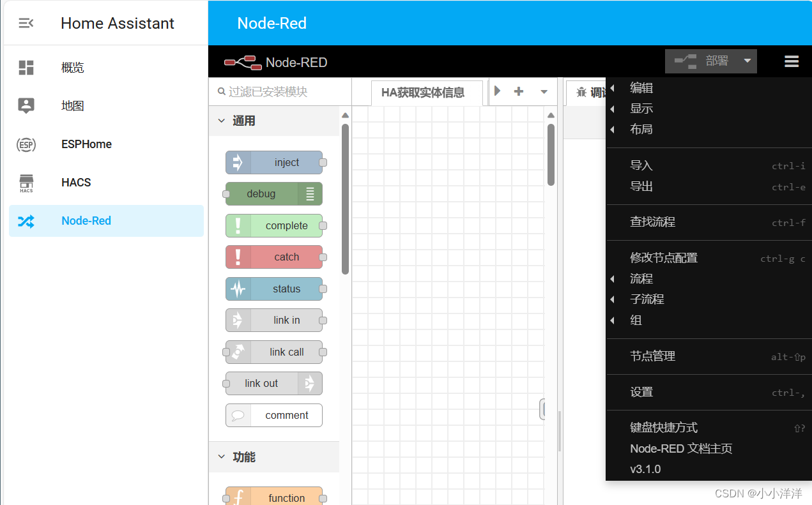Click the debug node list icon
This screenshot has height=505, width=812.
click(x=310, y=193)
